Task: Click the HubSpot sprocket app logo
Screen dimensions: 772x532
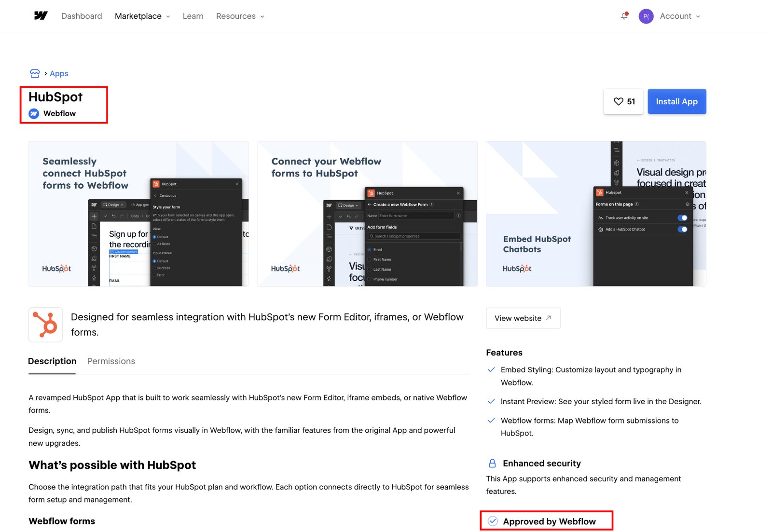Action: coord(45,325)
